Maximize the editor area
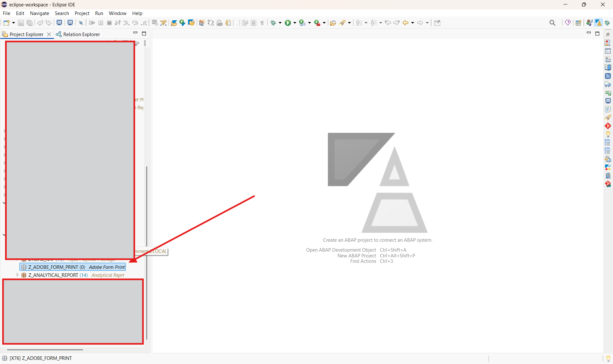 (597, 34)
